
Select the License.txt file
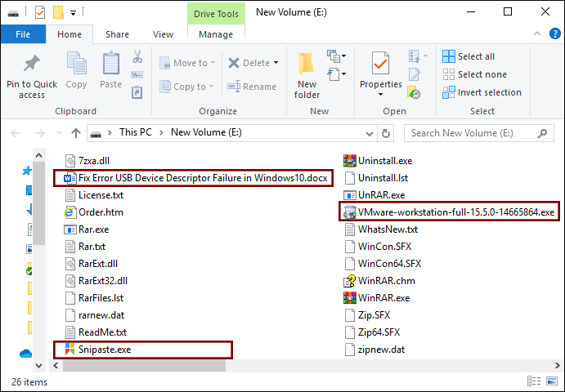coord(94,195)
